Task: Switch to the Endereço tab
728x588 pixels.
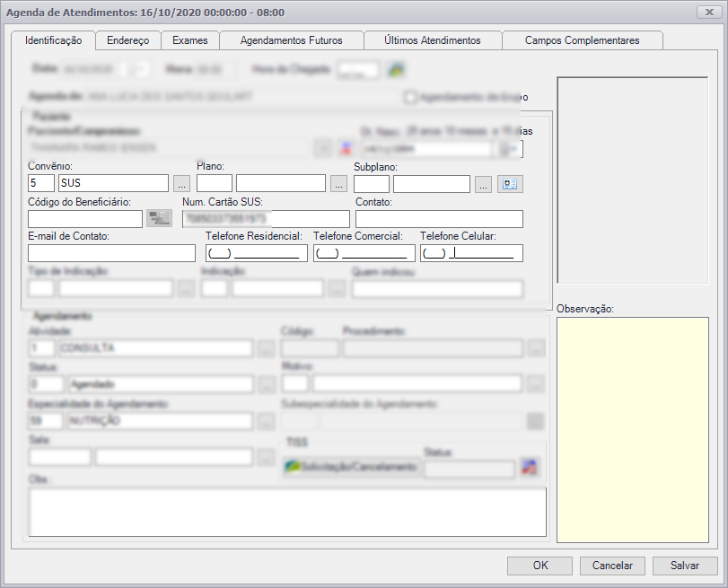Action: (128, 40)
